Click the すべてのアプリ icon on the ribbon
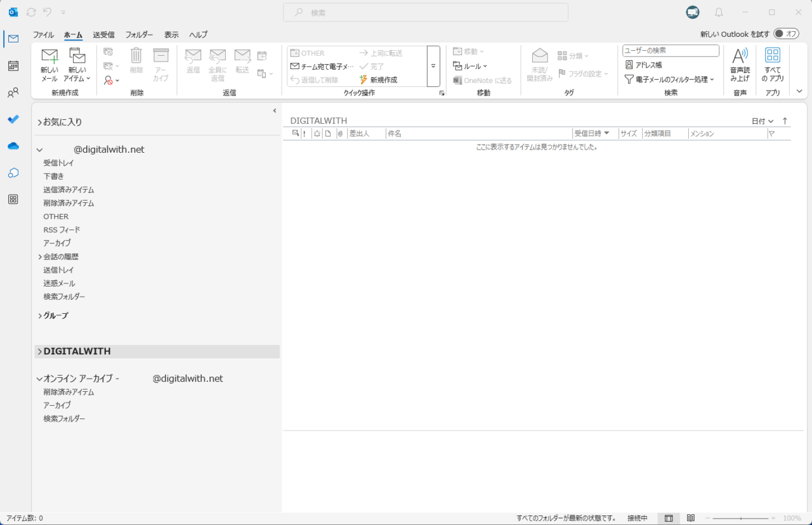The height and width of the screenshot is (525, 812). (x=773, y=63)
